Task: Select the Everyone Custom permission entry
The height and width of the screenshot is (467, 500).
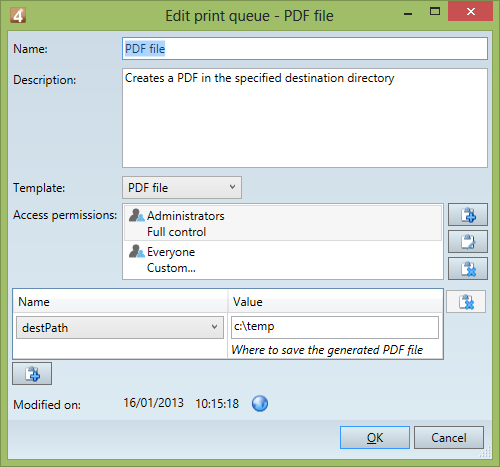Action: [283, 260]
